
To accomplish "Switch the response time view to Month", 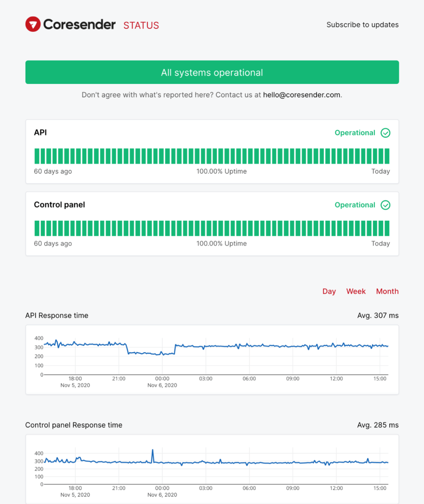I will pyautogui.click(x=387, y=292).
